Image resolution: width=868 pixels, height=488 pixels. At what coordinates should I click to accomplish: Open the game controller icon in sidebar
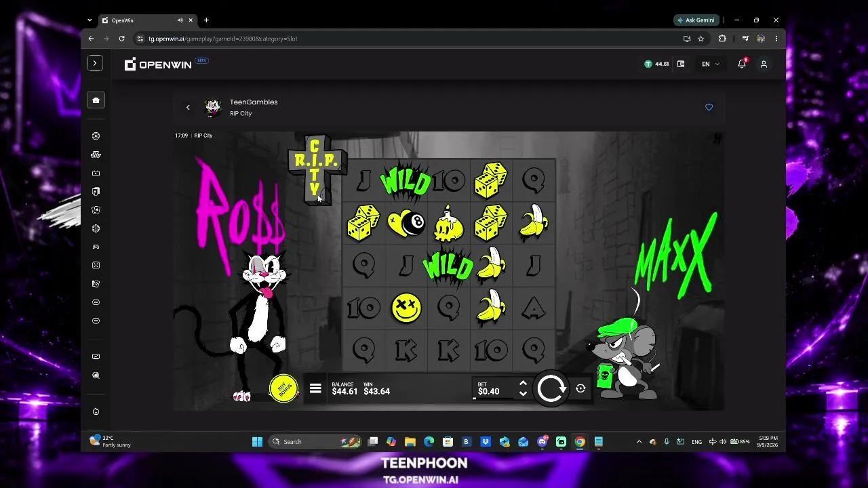coord(96,247)
